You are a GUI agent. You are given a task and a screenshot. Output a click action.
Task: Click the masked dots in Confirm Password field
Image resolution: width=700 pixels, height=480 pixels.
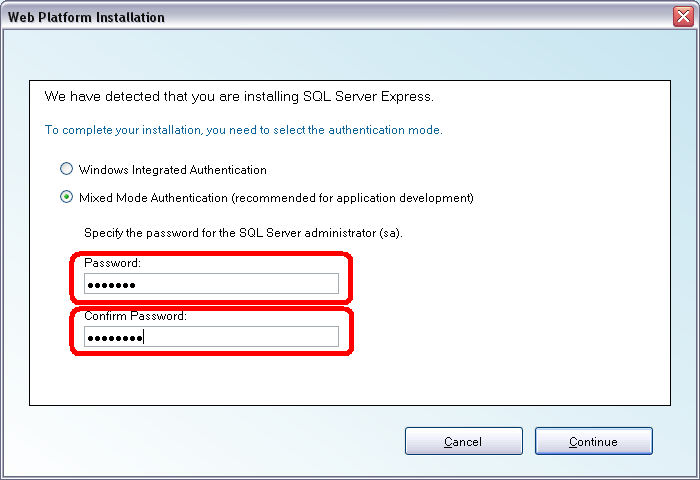point(115,338)
